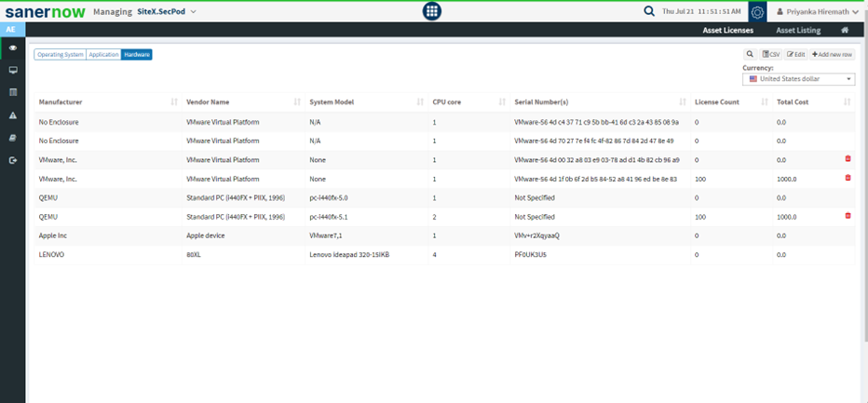868x403 pixels.
Task: Open the Priyanka Hiremath user menu
Action: (817, 11)
